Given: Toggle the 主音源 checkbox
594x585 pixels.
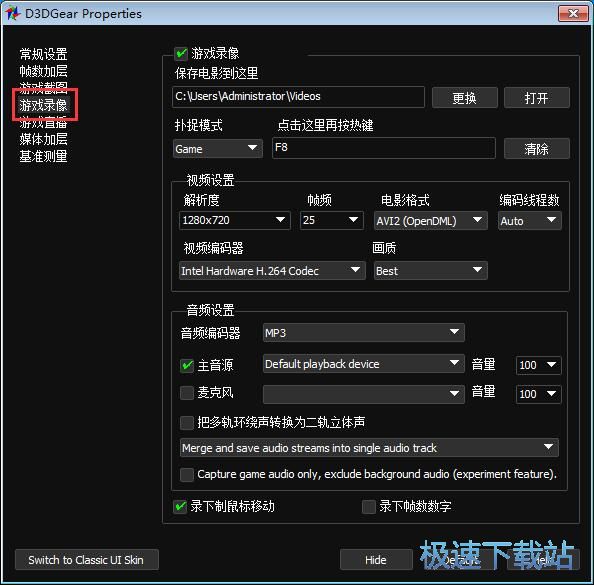Looking at the screenshot, I should [x=187, y=365].
